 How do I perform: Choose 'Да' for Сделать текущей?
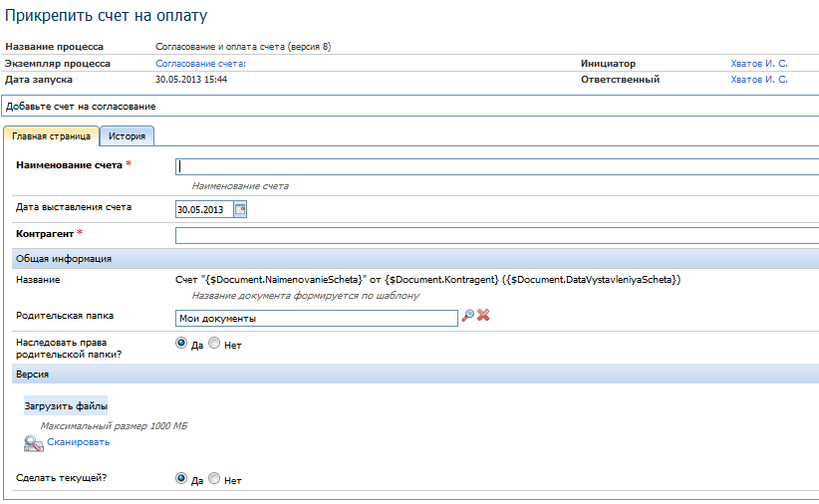[181, 478]
